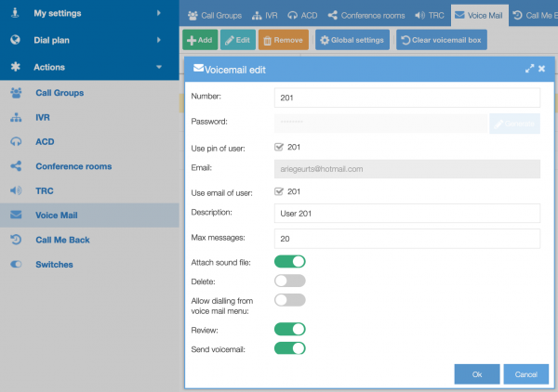This screenshot has width=558, height=392.
Task: Click the Dial plan globe icon
Action: tap(15, 40)
